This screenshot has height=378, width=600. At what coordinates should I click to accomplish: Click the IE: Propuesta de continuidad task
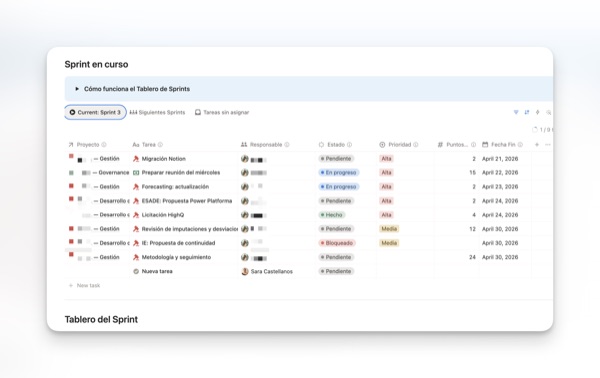(x=178, y=243)
